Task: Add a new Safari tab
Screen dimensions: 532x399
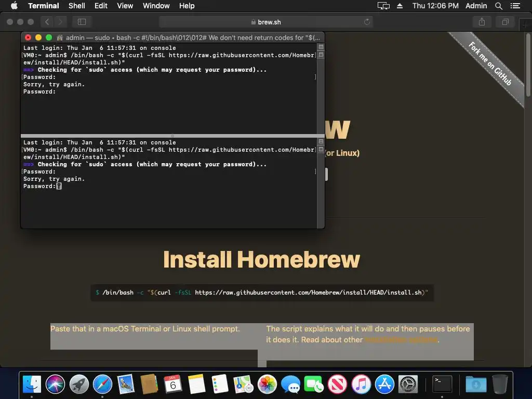Action: (526, 24)
